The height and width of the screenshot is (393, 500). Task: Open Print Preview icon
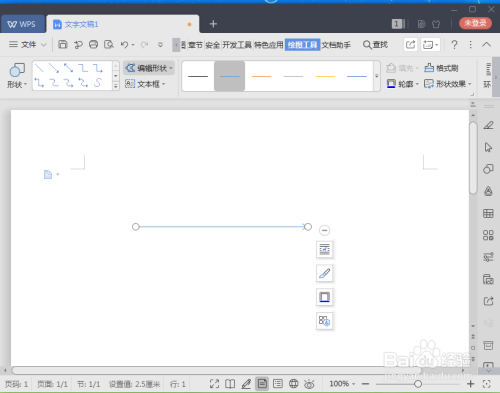pos(109,44)
